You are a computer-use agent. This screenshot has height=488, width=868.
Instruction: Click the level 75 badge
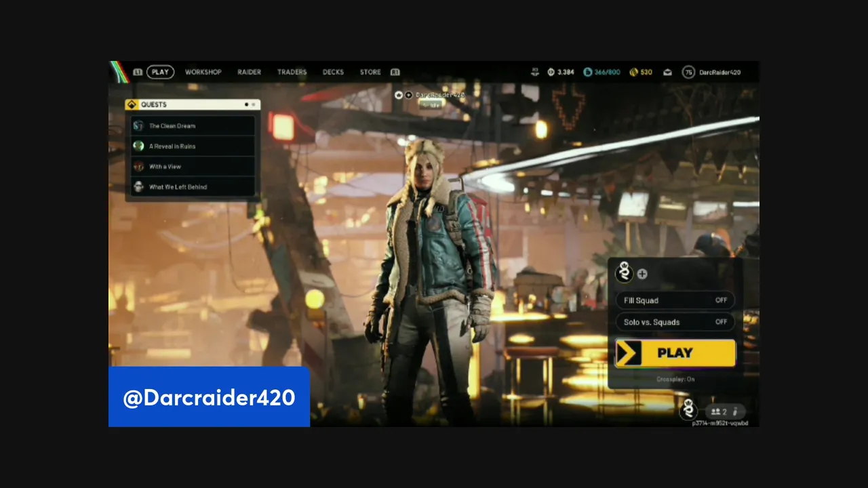688,72
